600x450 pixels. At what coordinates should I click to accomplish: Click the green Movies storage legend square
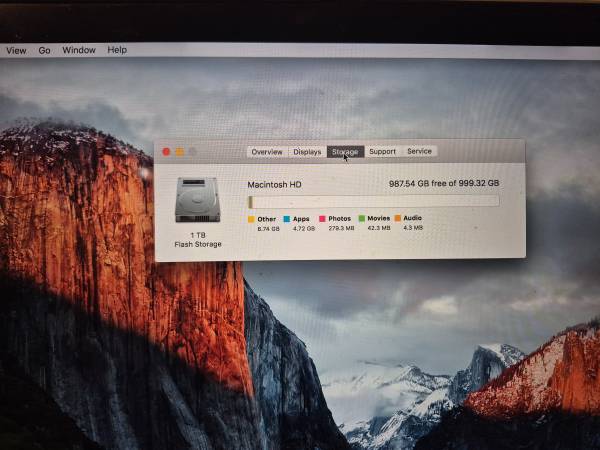[361, 218]
